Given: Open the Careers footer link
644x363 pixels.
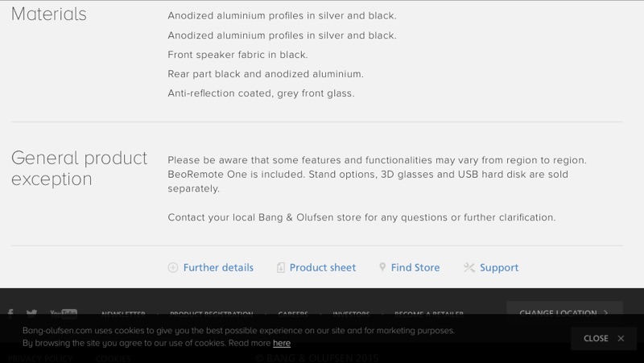Looking at the screenshot, I should [x=293, y=315].
